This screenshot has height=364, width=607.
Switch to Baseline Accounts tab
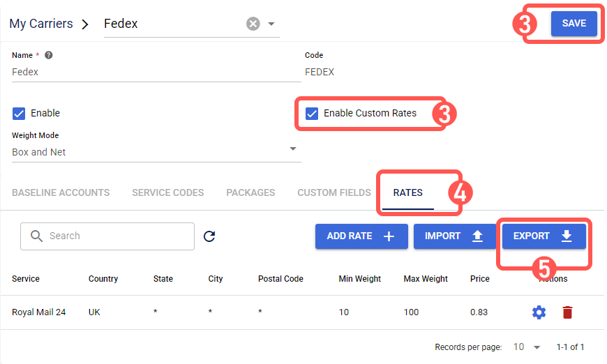(61, 192)
